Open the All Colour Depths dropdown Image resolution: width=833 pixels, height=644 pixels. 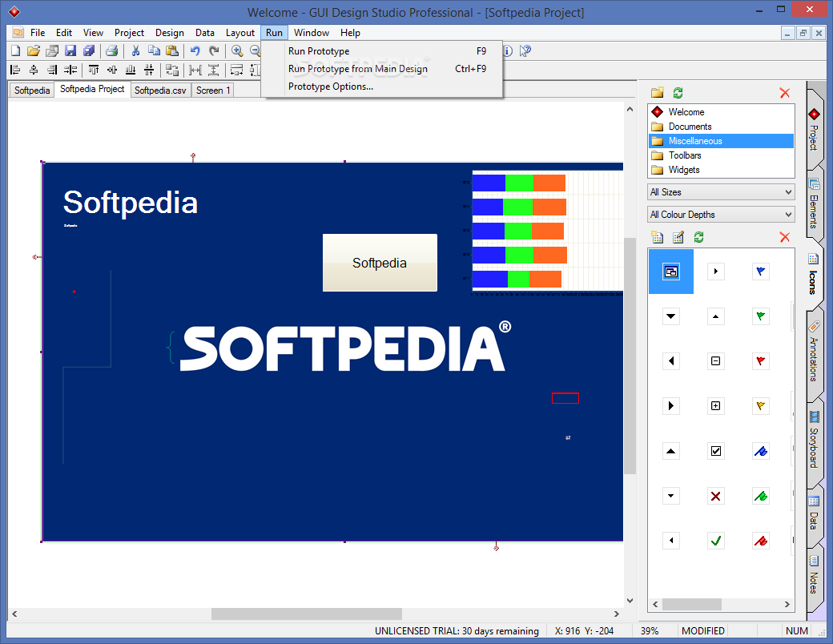click(x=721, y=215)
